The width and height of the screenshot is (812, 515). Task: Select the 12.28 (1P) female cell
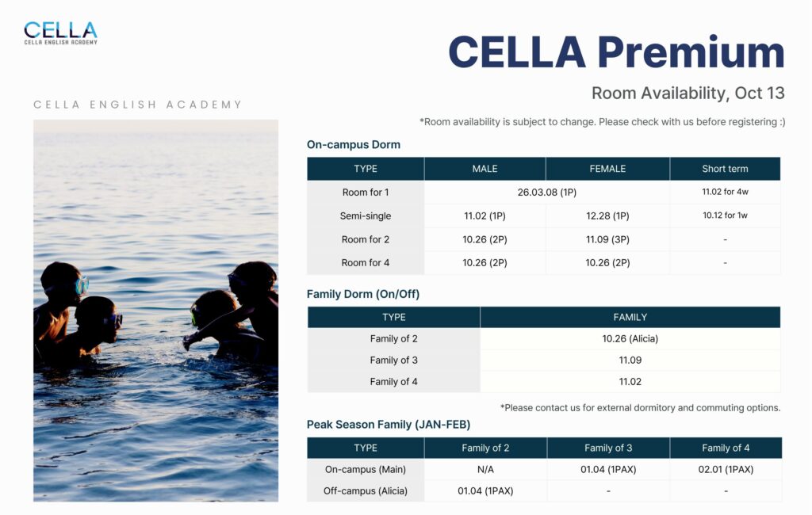click(x=607, y=216)
